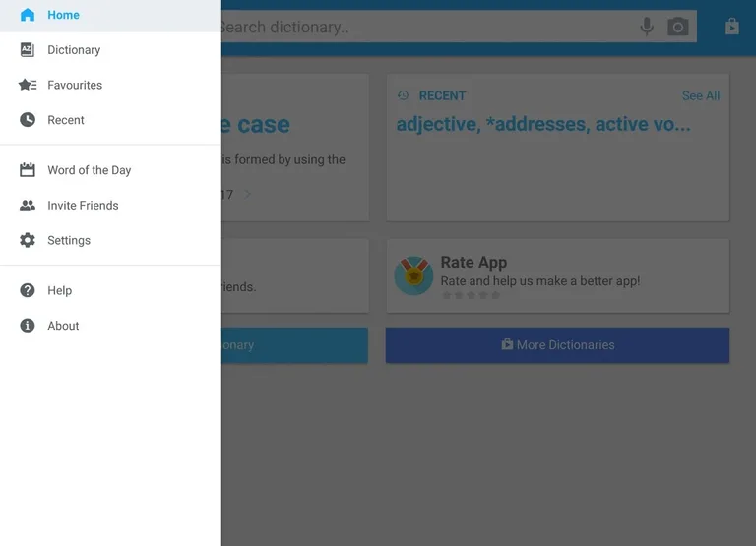
Task: Select Dictionary menu item
Action: 74,50
